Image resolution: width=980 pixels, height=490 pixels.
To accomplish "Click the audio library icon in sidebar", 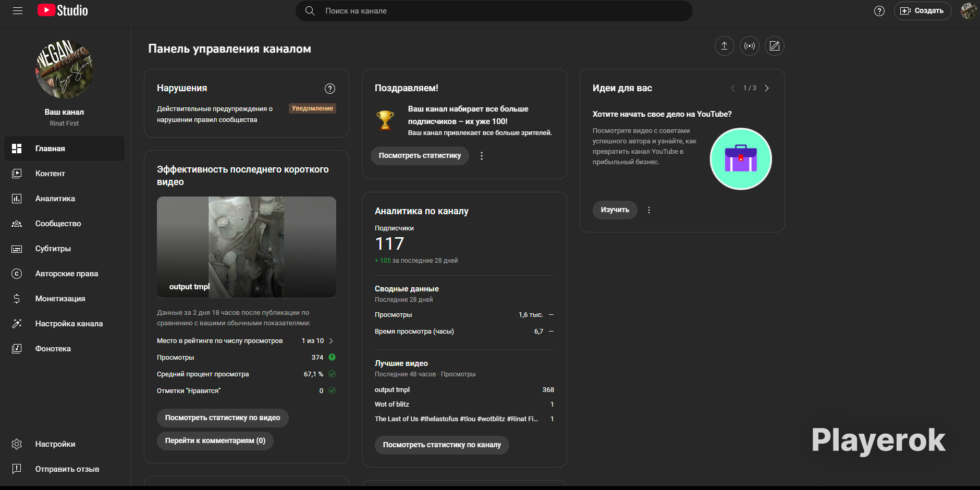I will coord(17,349).
